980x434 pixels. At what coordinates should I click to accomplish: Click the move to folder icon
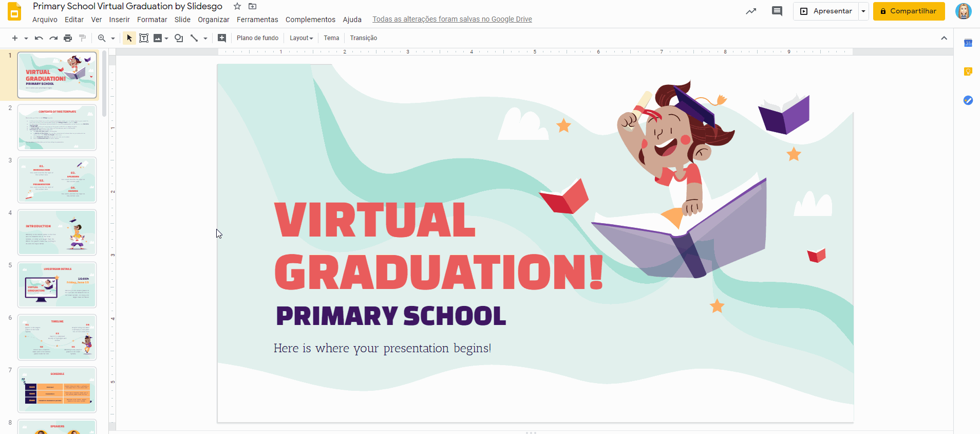(x=252, y=6)
